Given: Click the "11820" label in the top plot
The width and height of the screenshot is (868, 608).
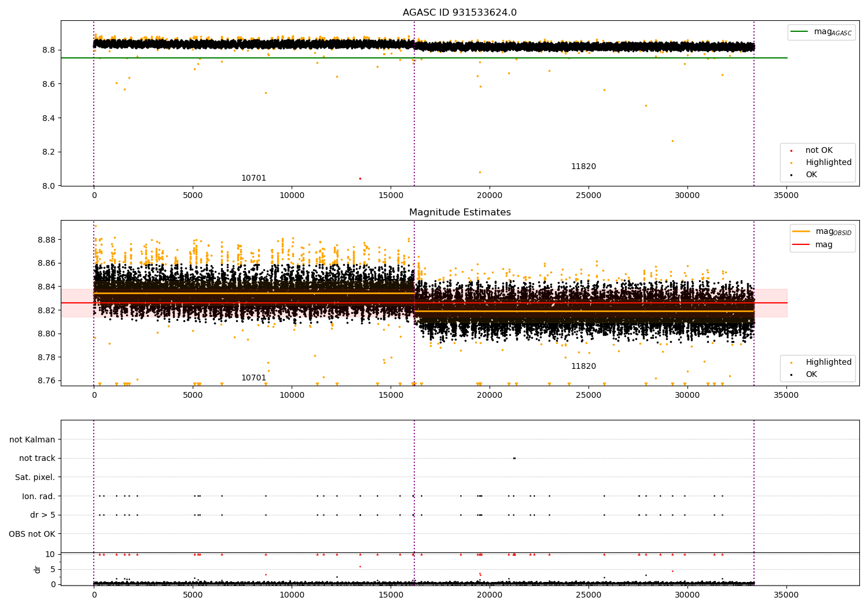Looking at the screenshot, I should [x=583, y=167].
